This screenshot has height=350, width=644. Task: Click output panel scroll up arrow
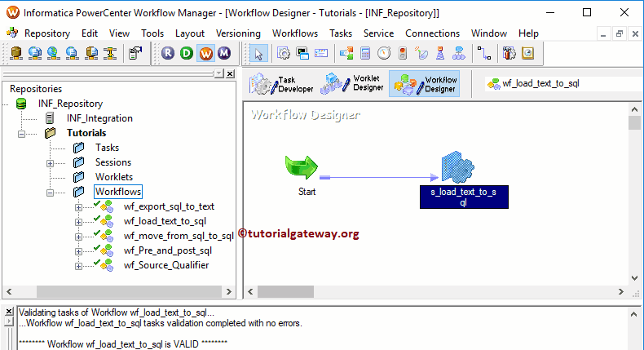pos(633,315)
